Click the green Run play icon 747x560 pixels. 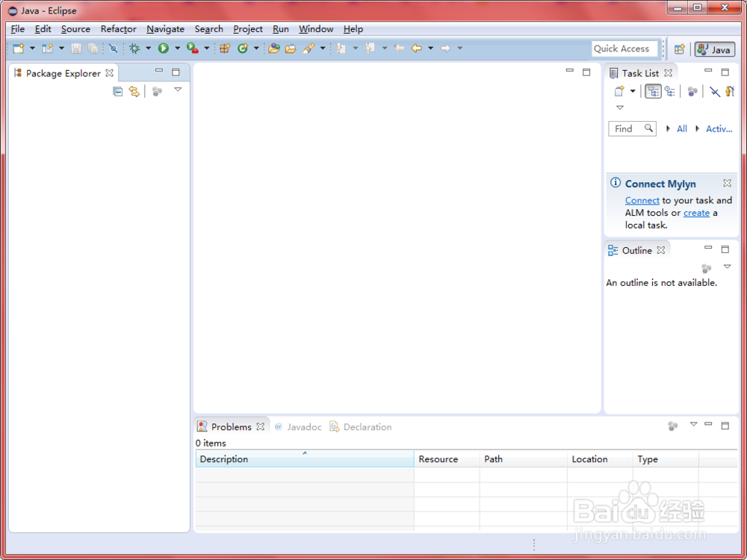tap(164, 48)
